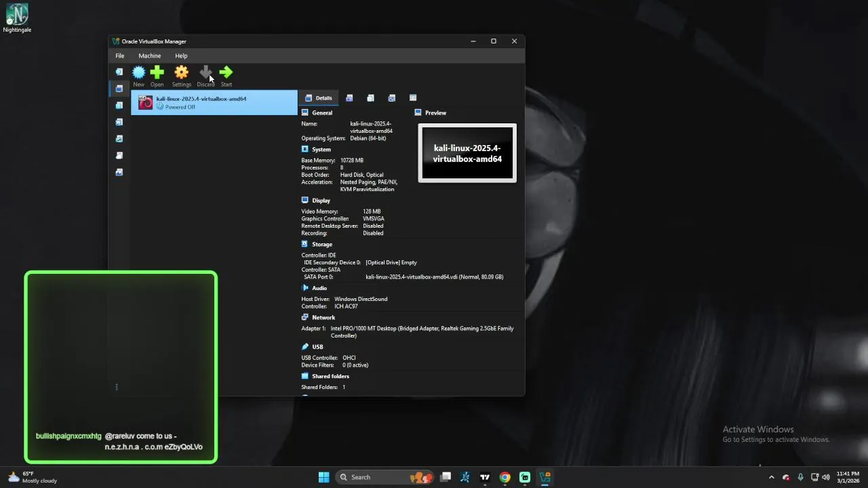Open the Audio section header
This screenshot has height=488, width=868.
[x=319, y=288]
